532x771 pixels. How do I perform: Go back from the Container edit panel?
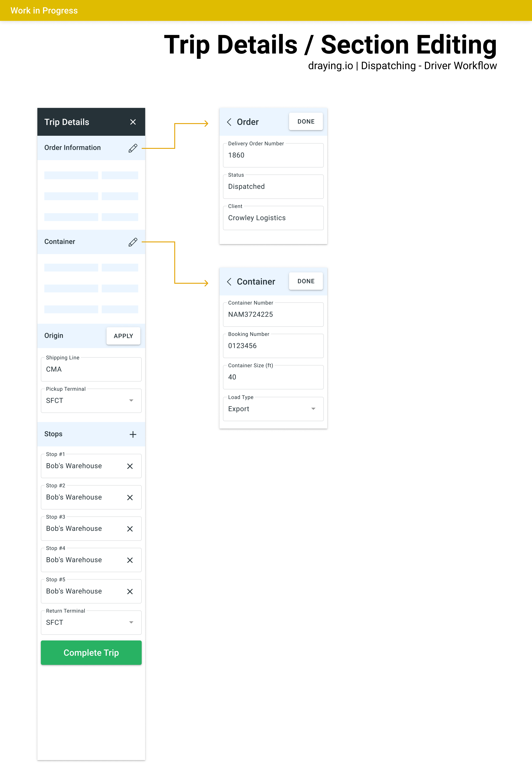[229, 282]
